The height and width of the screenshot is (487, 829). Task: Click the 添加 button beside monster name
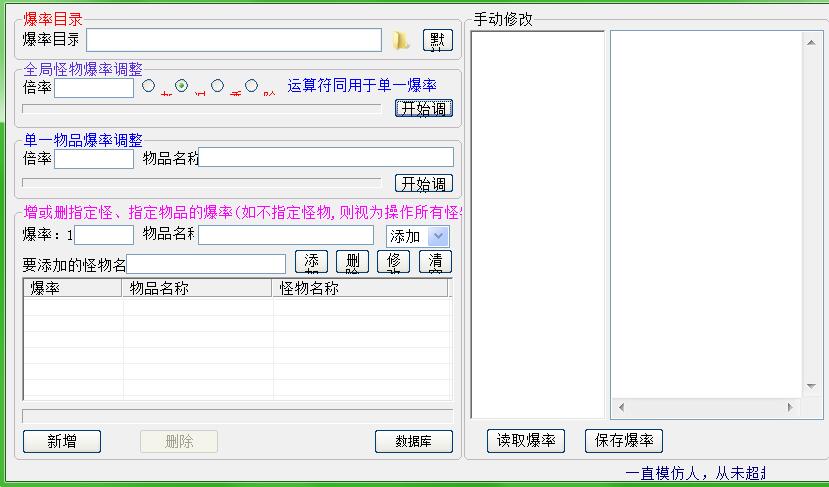click(x=311, y=262)
